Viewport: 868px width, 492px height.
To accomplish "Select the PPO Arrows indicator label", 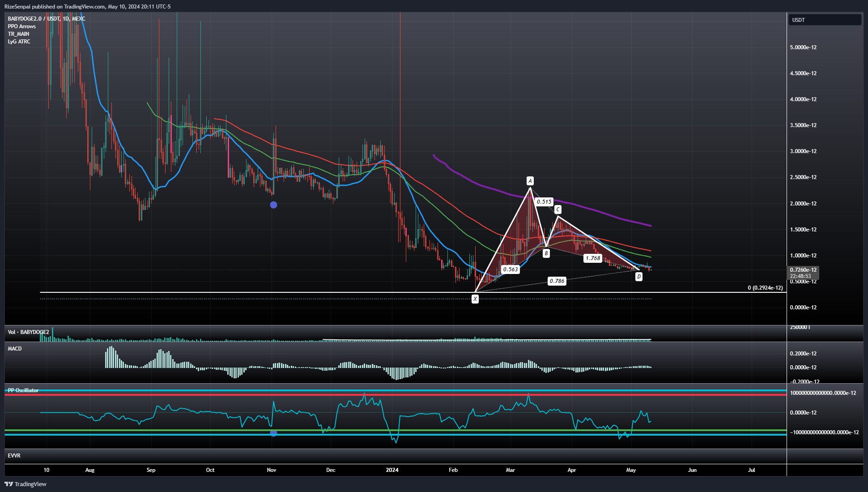I will [x=21, y=26].
